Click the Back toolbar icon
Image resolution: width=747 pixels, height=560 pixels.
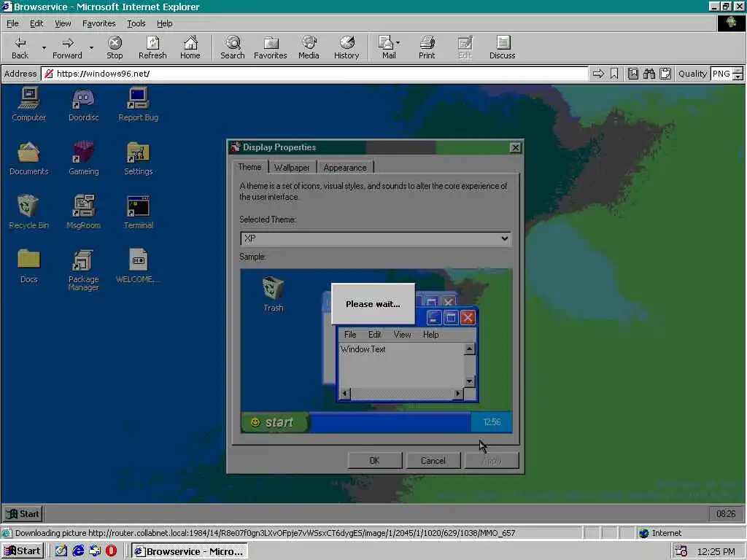20,47
